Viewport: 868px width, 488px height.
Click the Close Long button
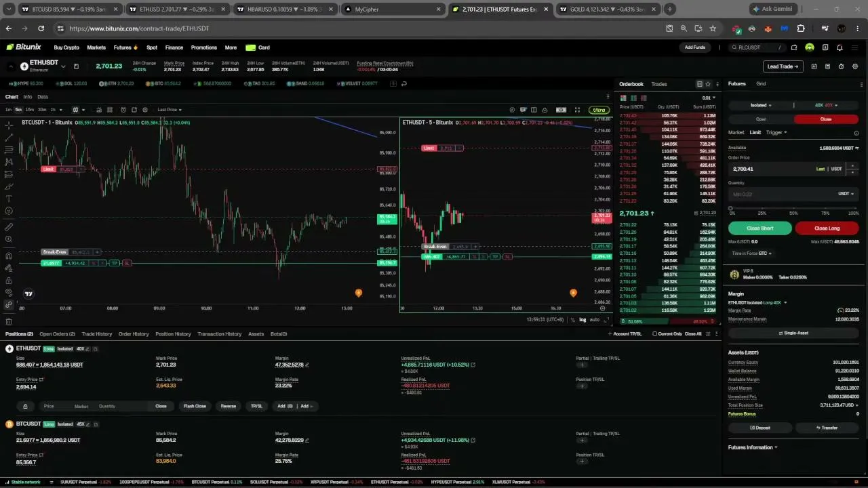827,228
